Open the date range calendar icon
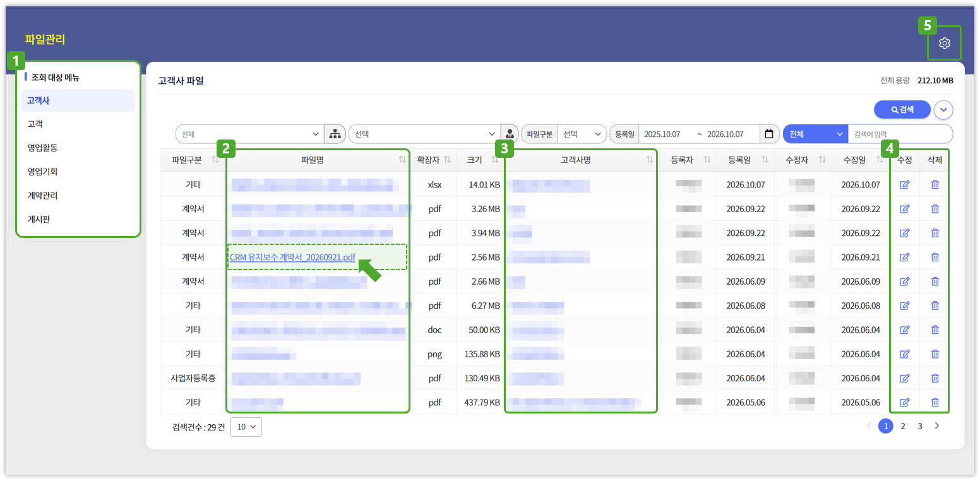The height and width of the screenshot is (481, 980). (768, 134)
